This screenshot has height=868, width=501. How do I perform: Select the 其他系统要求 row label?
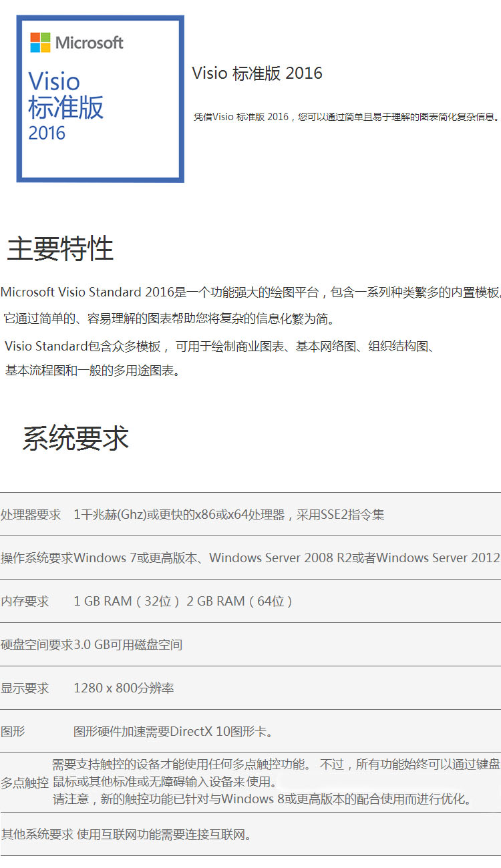(x=37, y=834)
